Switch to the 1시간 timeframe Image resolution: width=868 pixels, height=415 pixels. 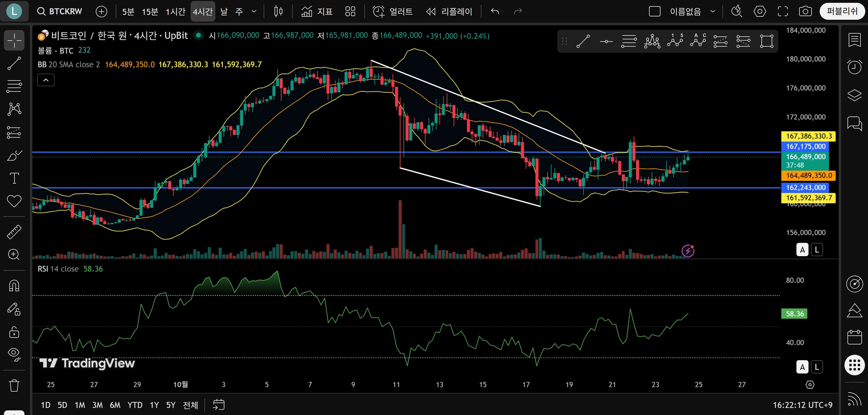click(x=175, y=11)
